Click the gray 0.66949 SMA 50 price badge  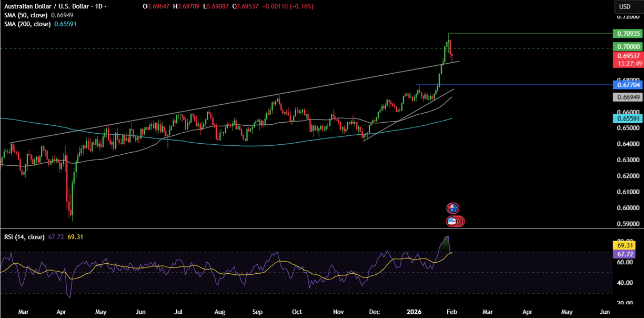tap(628, 97)
